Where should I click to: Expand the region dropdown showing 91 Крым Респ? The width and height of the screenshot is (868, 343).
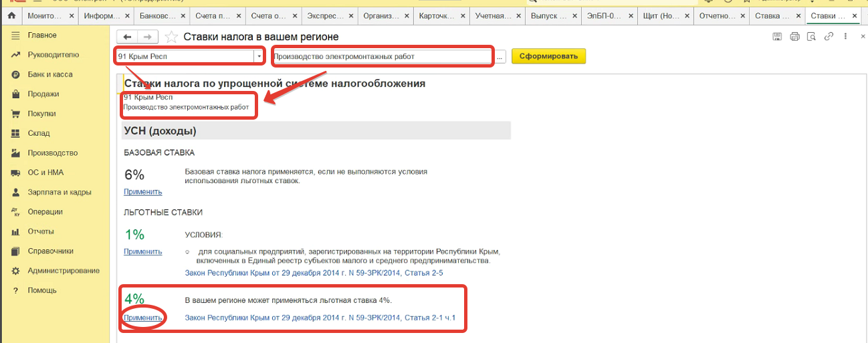pyautogui.click(x=259, y=57)
